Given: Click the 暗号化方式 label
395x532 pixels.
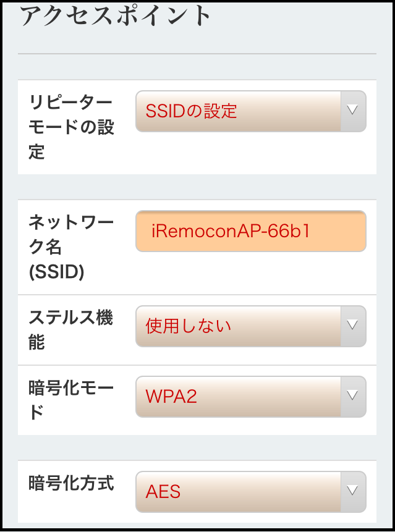Looking at the screenshot, I should [71, 483].
